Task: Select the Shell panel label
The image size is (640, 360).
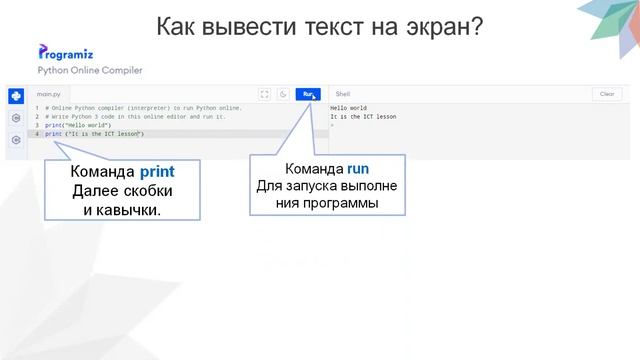Action: 343,94
